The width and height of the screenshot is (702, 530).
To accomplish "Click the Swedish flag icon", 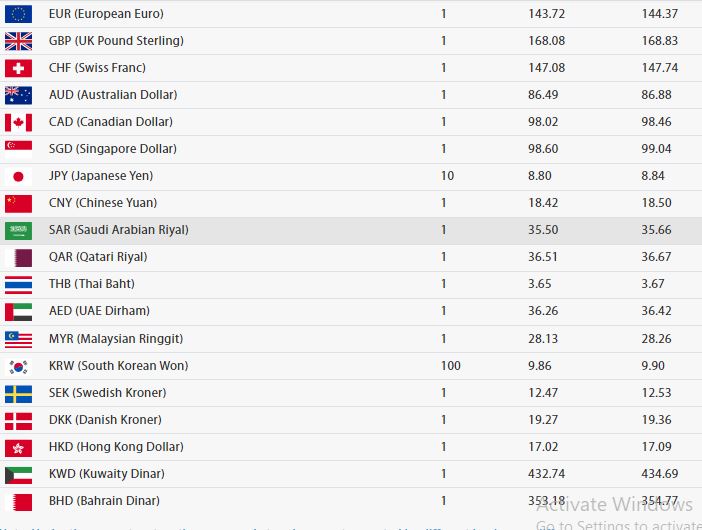I will tap(18, 394).
